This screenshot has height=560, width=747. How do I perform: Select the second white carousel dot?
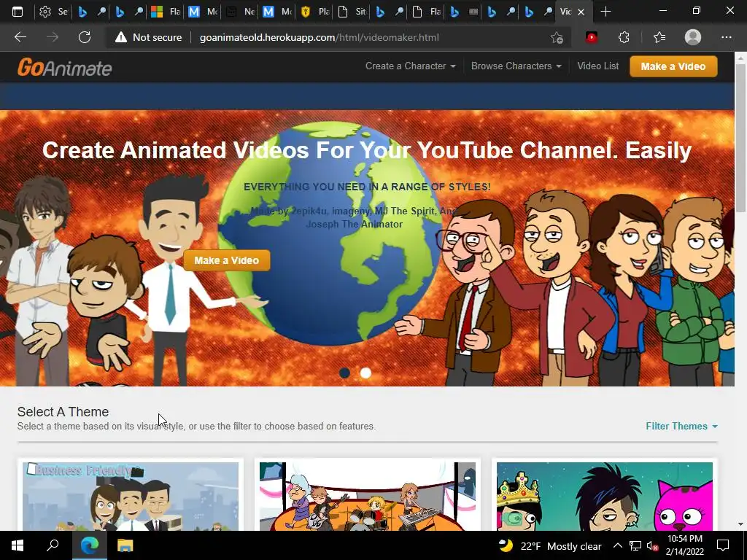[x=365, y=373]
